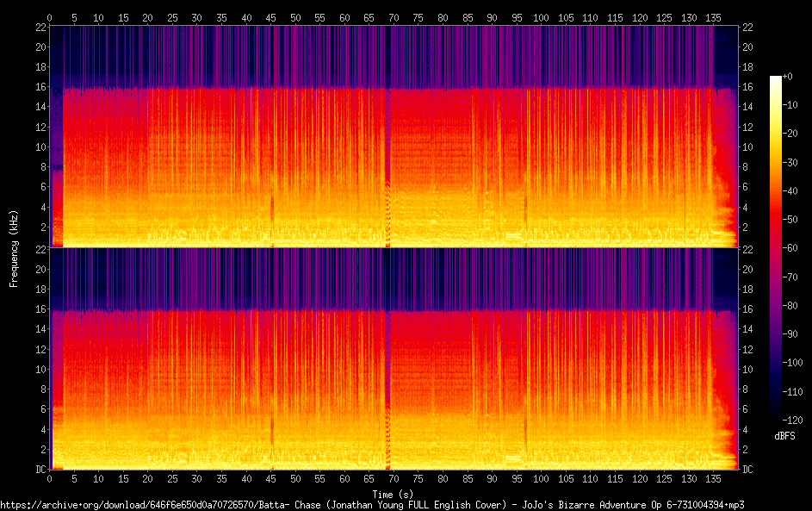The image size is (812, 511).
Task: Click the "DC" label at the bottom-right corner
Action: [x=748, y=470]
